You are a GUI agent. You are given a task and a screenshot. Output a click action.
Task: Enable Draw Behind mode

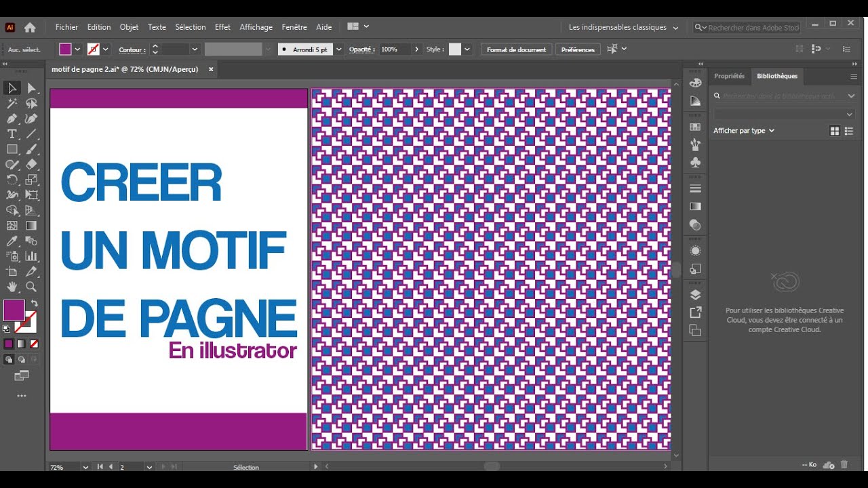point(22,360)
